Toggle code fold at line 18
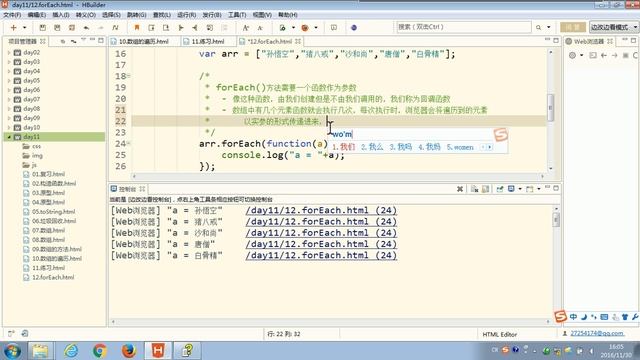This screenshot has width=640, height=360. (128, 76)
